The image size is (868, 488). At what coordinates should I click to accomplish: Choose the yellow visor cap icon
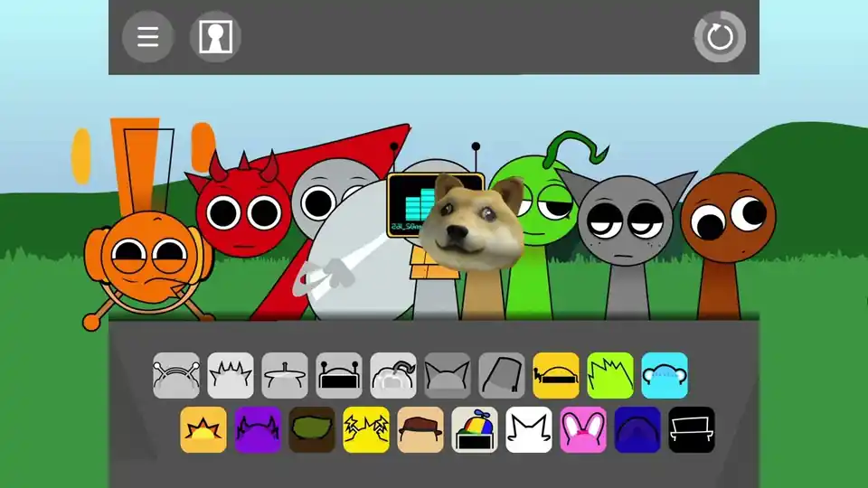(x=556, y=376)
